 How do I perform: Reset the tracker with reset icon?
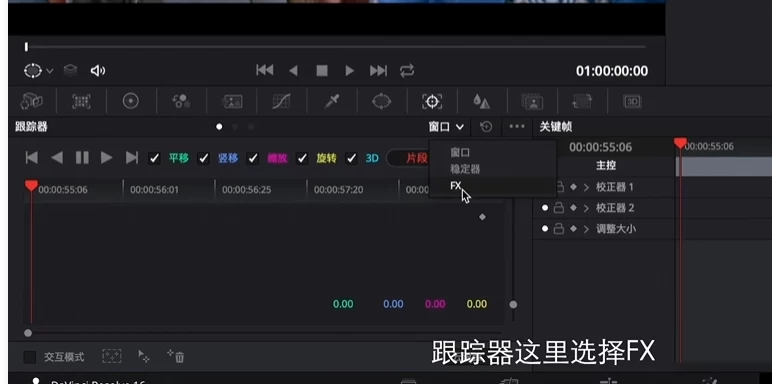point(486,127)
